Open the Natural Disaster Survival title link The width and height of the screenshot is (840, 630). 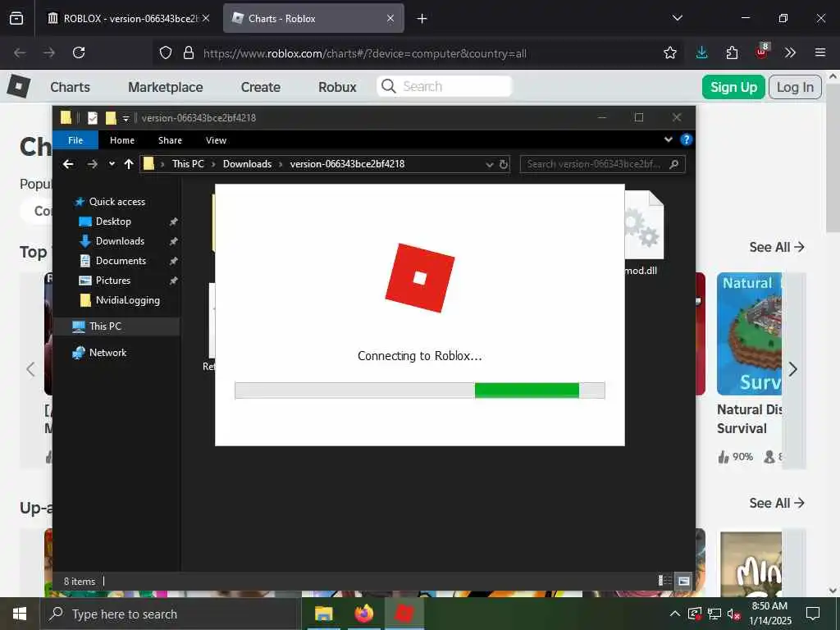click(x=750, y=419)
